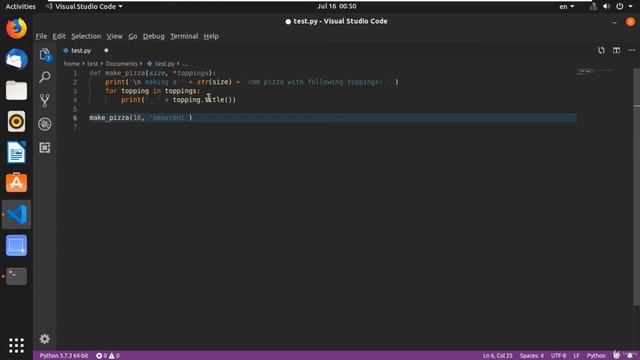Viewport: 640px width, 360px height.
Task: Click the Open Changes compare icon
Action: point(601,51)
